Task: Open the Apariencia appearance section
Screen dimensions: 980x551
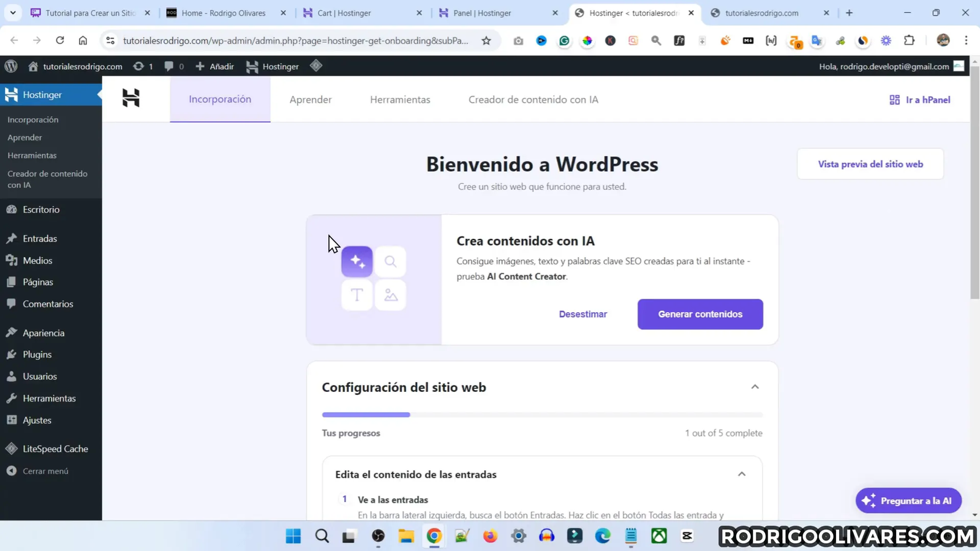Action: [x=43, y=332]
